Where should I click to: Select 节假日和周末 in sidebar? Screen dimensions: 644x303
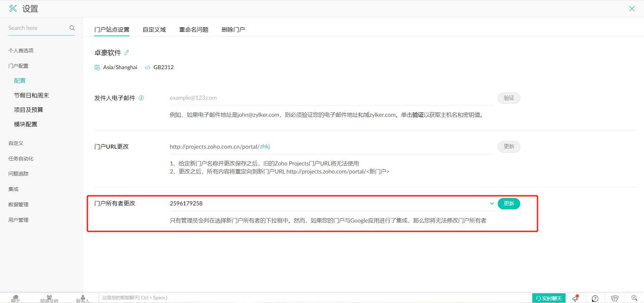[x=32, y=95]
